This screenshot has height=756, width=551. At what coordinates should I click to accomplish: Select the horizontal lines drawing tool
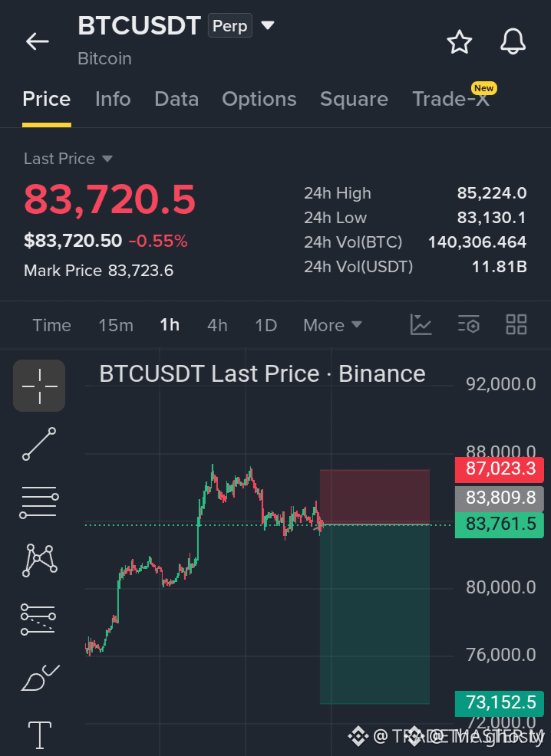tap(39, 502)
